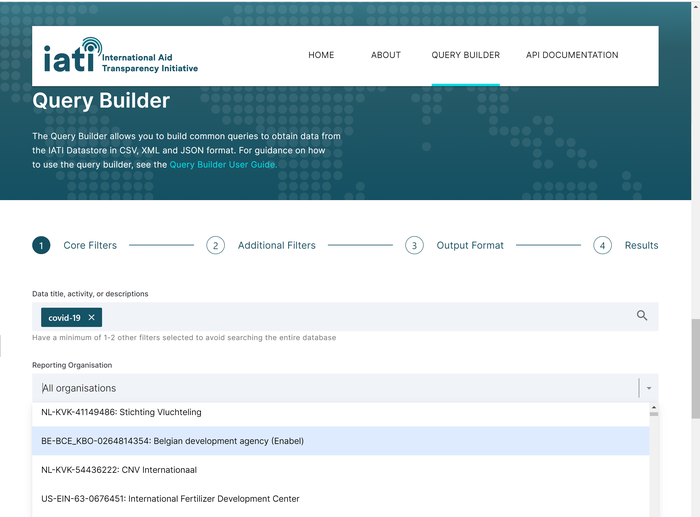Image resolution: width=700 pixels, height=517 pixels.
Task: Click the Output Format step label
Action: point(470,245)
